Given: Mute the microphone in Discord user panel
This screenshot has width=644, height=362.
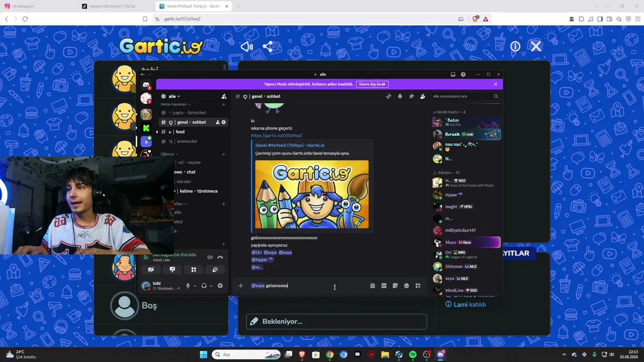Looking at the screenshot, I should 188,286.
